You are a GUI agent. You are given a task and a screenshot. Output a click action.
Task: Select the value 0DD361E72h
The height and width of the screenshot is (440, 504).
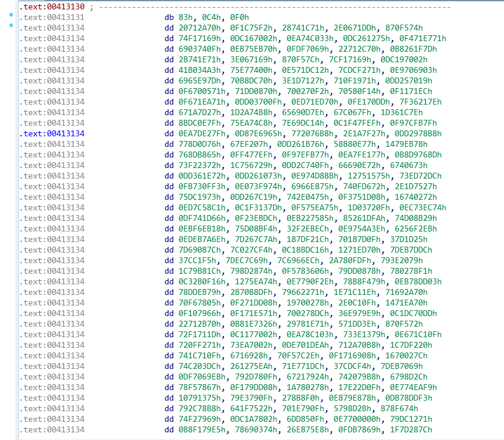click(x=202, y=176)
